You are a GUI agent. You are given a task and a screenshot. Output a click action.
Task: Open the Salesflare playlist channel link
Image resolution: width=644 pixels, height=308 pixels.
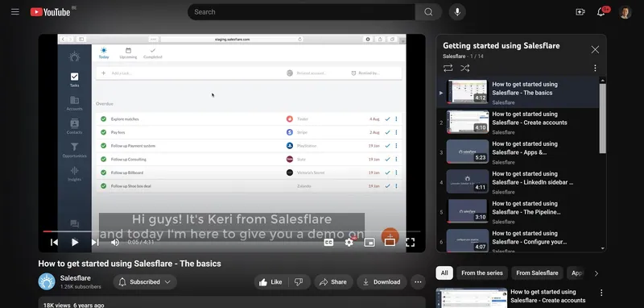[x=454, y=56]
